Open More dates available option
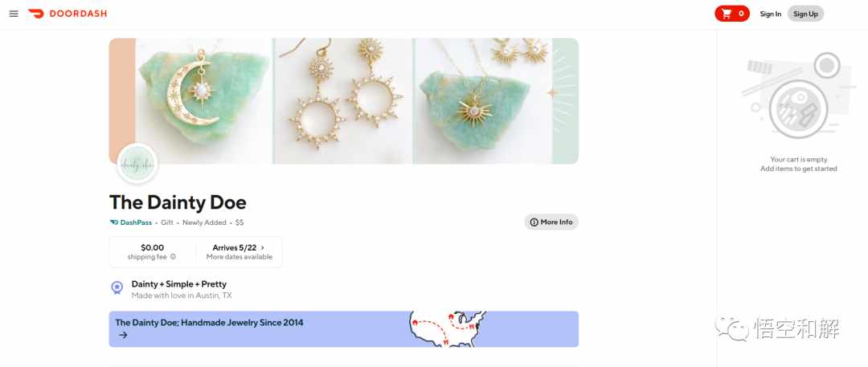868x367 pixels. [x=240, y=257]
